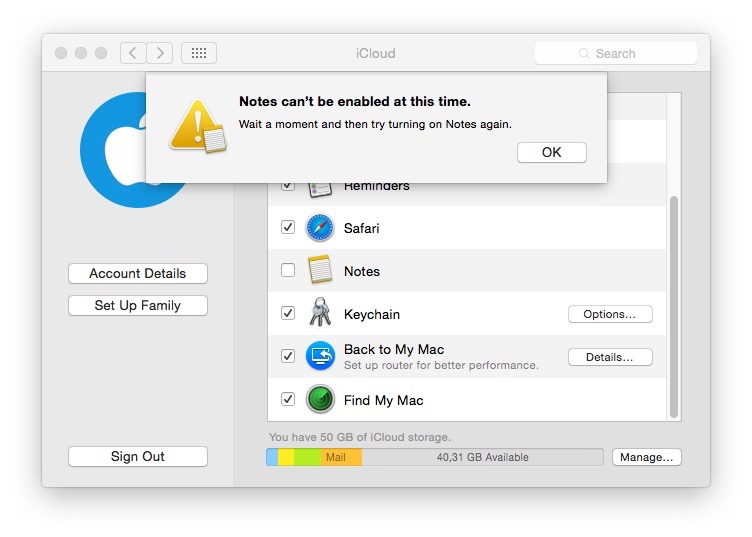Click the Keychain keys icon

[x=320, y=312]
